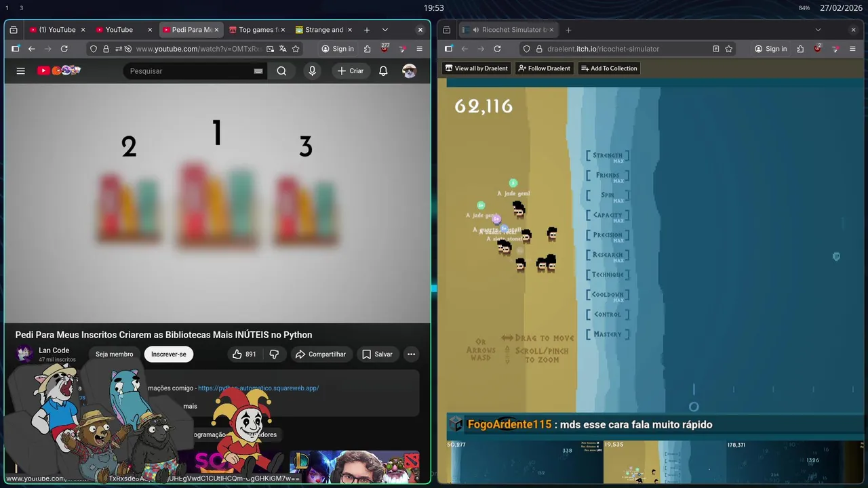Screen dimensions: 868x488
Task: Switch to Strange and tab
Action: [x=324, y=30]
